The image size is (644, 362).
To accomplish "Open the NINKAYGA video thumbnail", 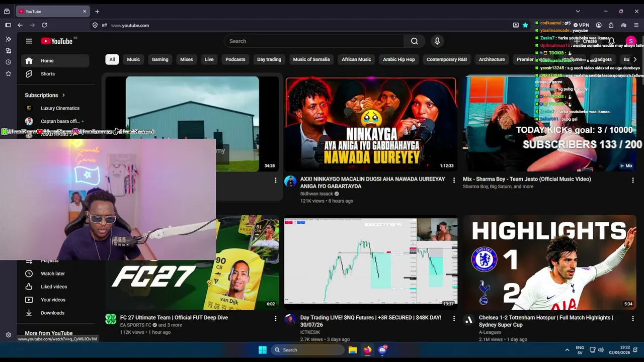I will pos(371,124).
